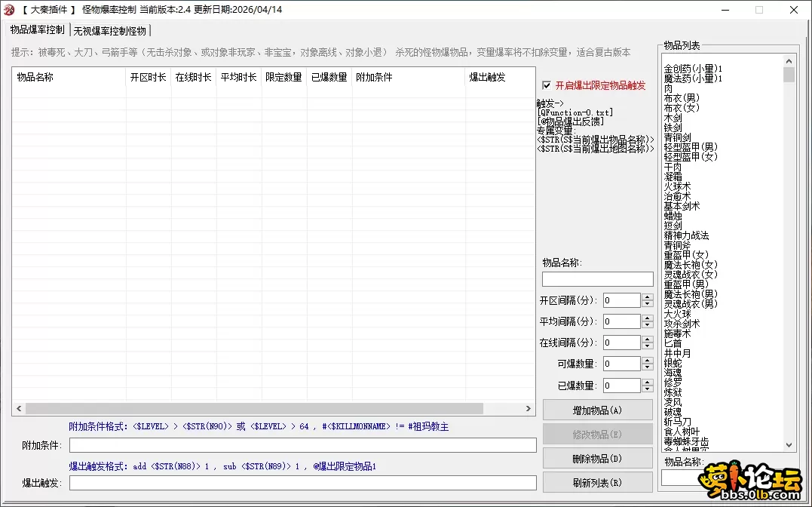Click left arrow of the table's horizontal scrollbar
Image resolution: width=812 pixels, height=507 pixels.
[x=19, y=408]
